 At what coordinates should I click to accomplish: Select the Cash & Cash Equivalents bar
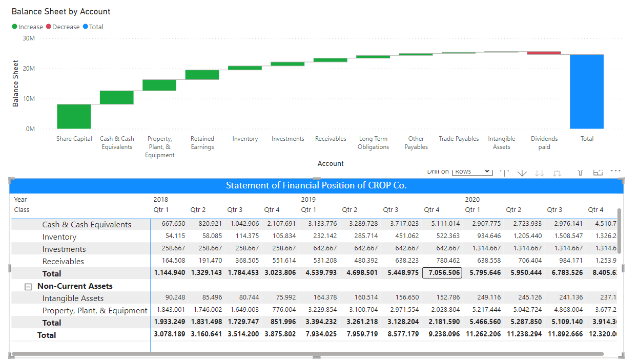pos(117,97)
